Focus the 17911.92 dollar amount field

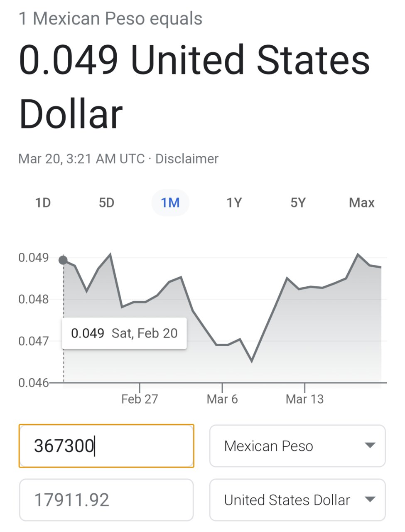(x=106, y=500)
